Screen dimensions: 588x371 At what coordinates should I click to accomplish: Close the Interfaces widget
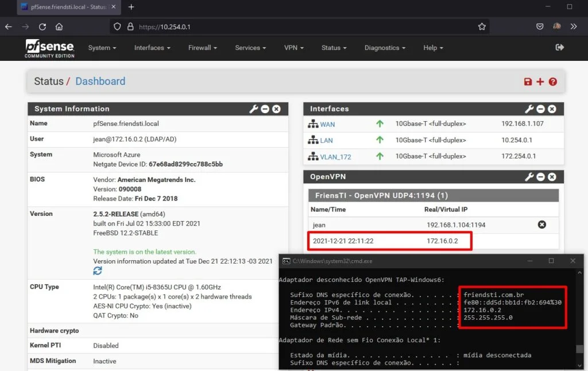[552, 109]
